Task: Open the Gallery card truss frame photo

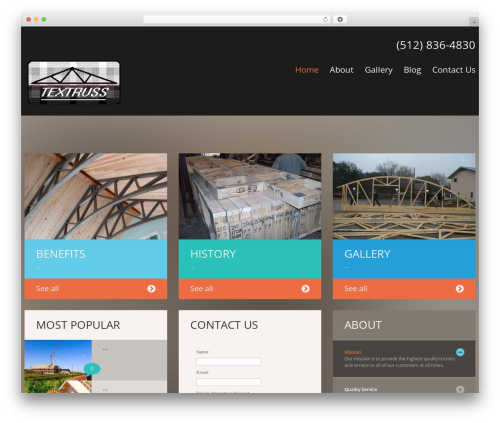Action: (x=404, y=196)
